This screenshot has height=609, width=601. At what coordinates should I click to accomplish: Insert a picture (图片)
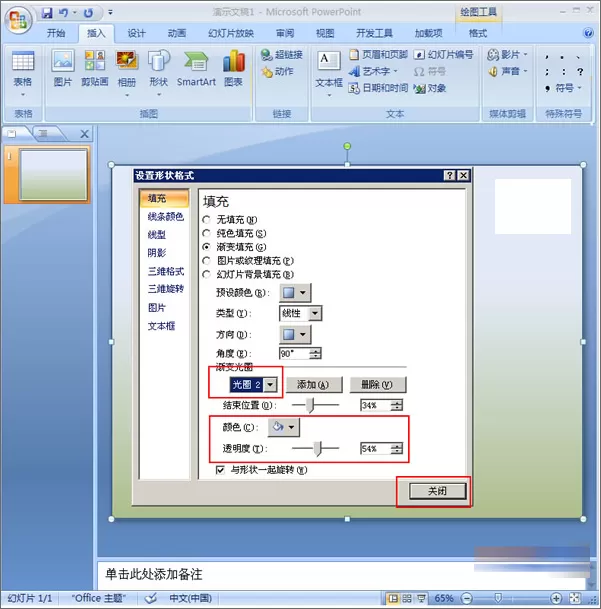click(x=63, y=68)
